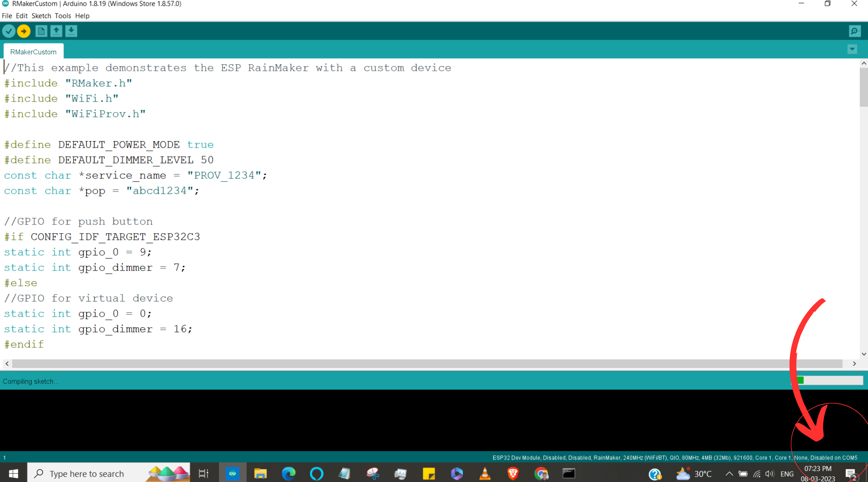868x482 pixels.
Task: Open the Snipping Tool taskbar icon
Action: 373,473
